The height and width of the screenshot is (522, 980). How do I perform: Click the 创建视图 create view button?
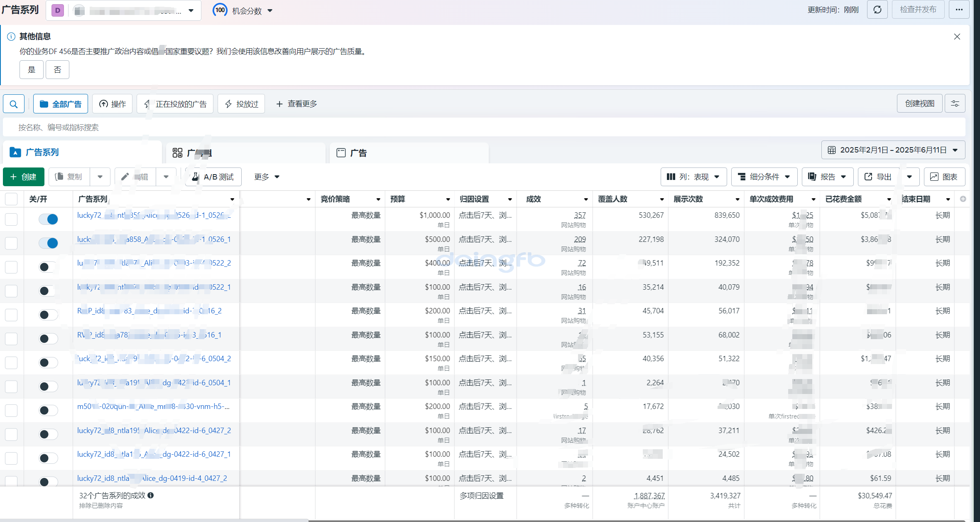(x=920, y=103)
